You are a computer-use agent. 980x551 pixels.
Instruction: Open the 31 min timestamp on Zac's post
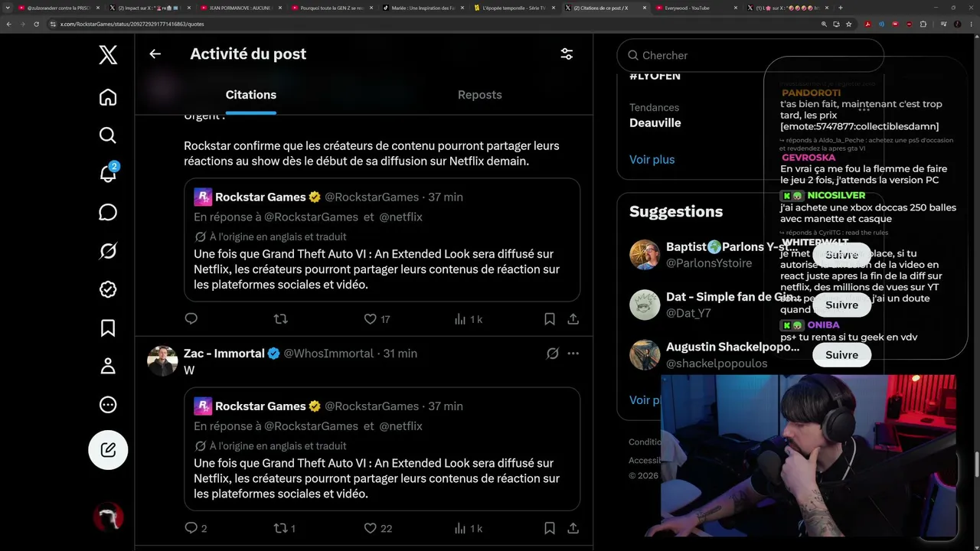[x=400, y=354]
